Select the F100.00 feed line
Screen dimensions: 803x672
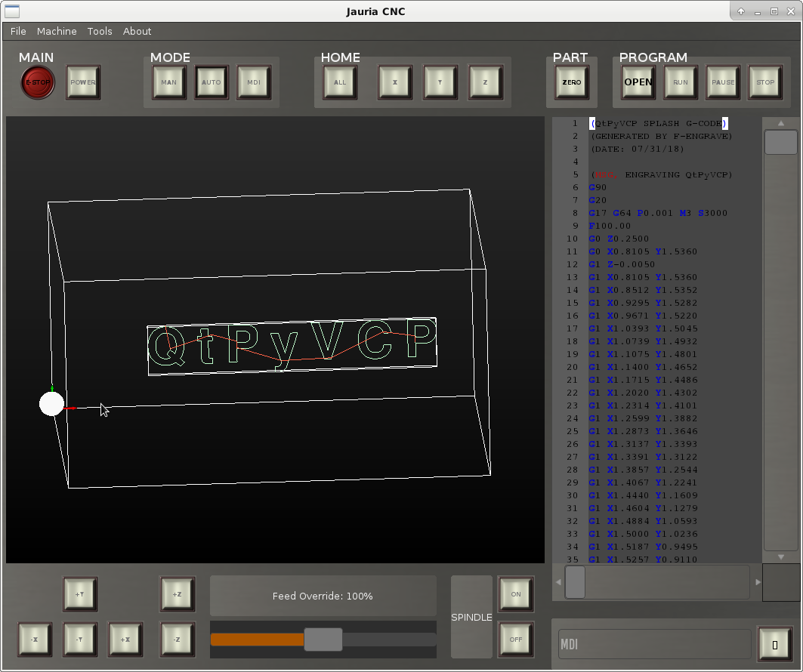[x=610, y=226]
